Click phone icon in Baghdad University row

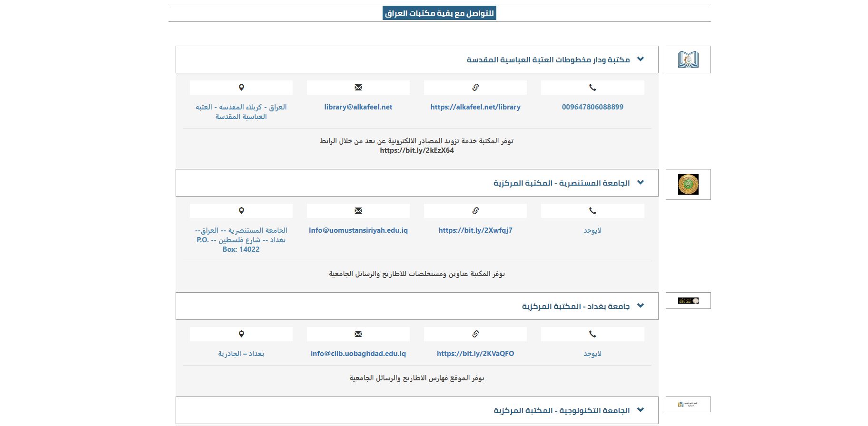point(592,334)
